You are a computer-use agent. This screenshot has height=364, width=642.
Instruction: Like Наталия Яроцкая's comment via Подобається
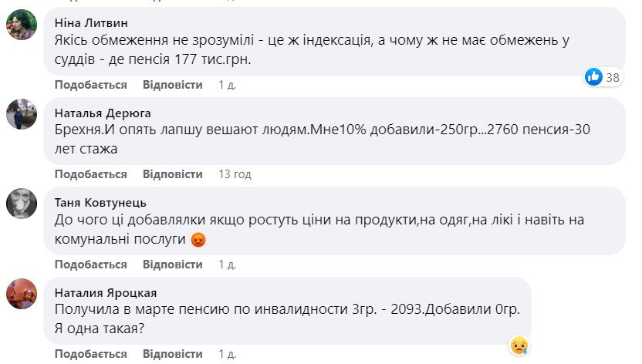pos(91,353)
